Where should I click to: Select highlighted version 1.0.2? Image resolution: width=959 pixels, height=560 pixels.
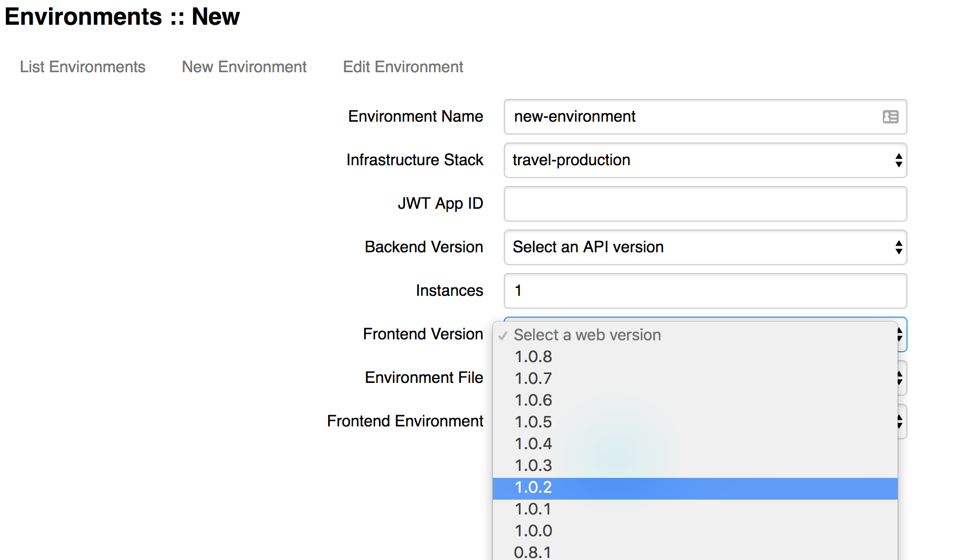tap(533, 488)
